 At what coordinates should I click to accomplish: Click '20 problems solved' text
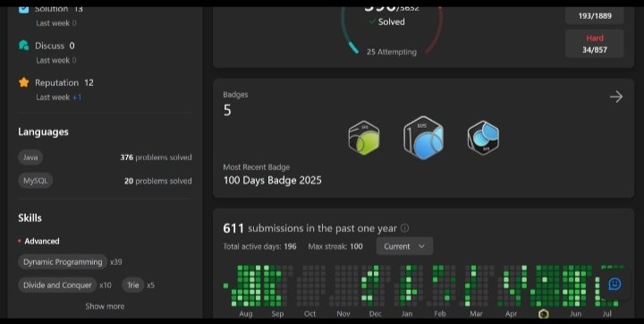point(158,181)
